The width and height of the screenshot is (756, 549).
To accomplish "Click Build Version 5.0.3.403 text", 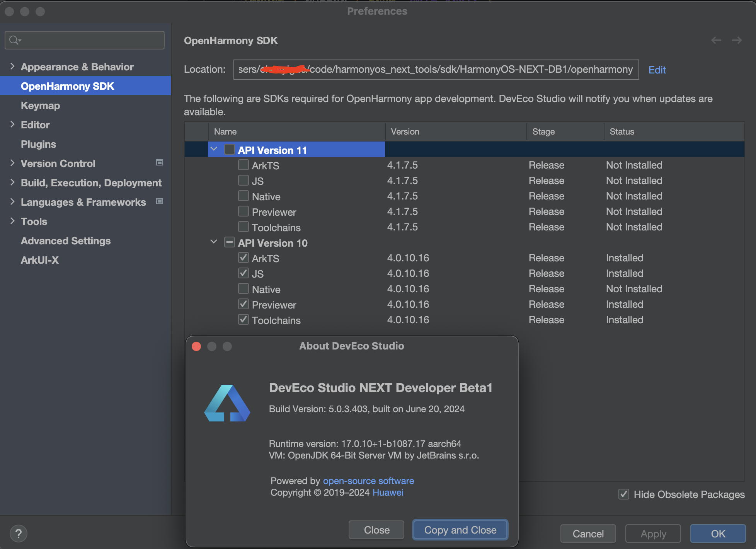I will click(x=367, y=409).
